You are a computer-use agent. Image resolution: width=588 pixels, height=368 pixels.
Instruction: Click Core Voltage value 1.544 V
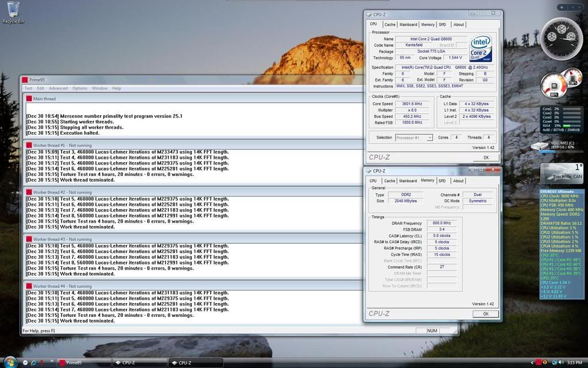tap(455, 57)
